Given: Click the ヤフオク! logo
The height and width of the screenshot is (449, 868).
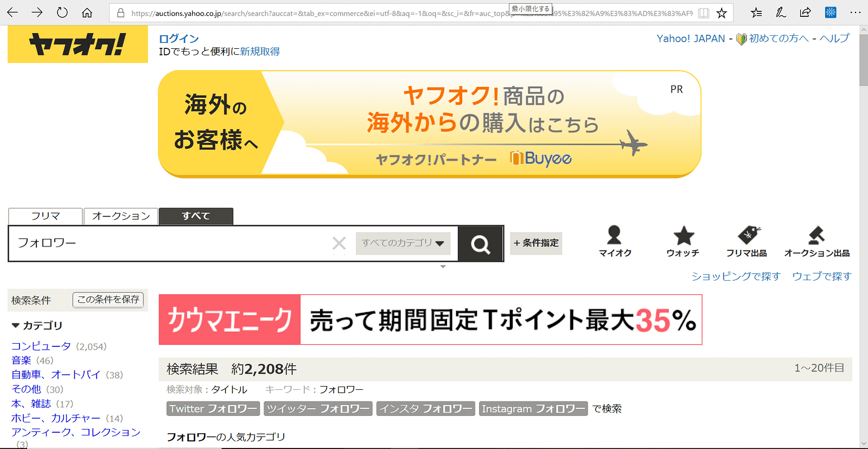Looking at the screenshot, I should coord(78,45).
